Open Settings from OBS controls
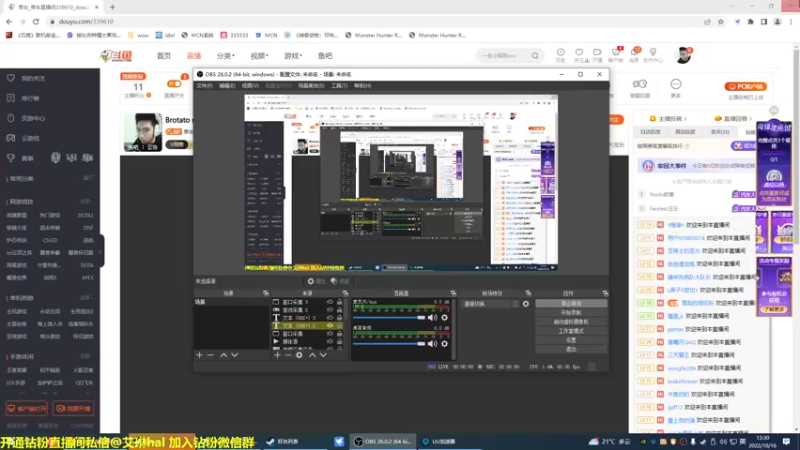The image size is (800, 450). (571, 340)
